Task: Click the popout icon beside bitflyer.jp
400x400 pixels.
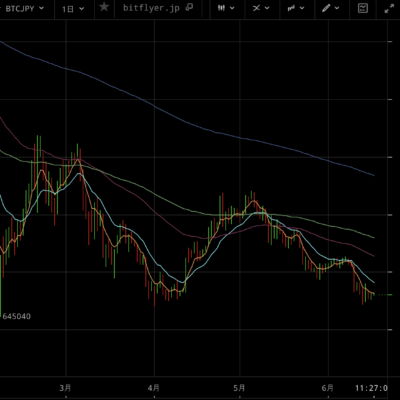Action: (189, 7)
